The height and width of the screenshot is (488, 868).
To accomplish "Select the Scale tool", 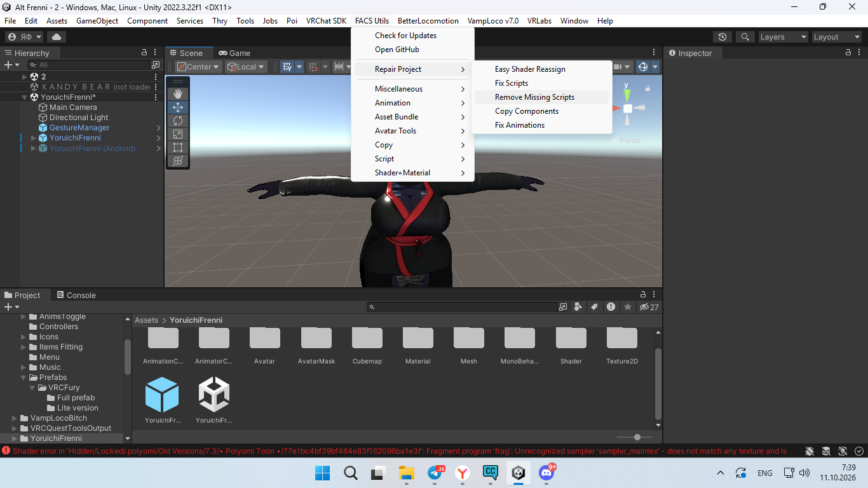I will [x=178, y=134].
